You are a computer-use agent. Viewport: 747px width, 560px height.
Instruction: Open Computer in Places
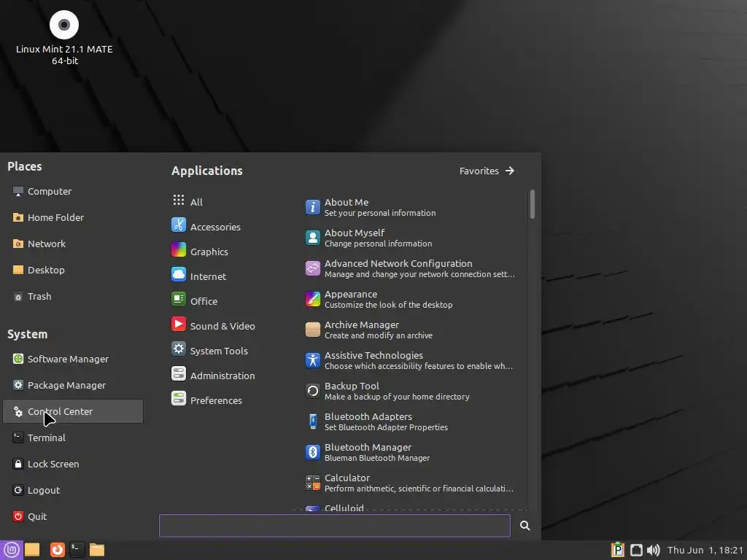73,191
